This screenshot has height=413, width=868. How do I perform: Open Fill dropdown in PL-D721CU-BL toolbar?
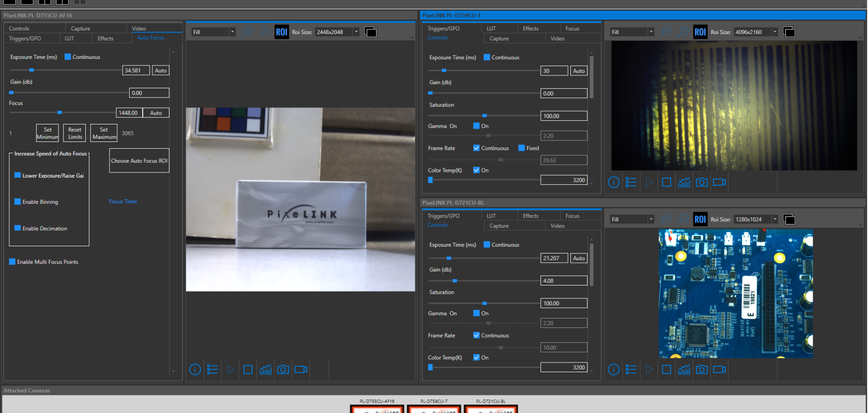click(x=632, y=219)
